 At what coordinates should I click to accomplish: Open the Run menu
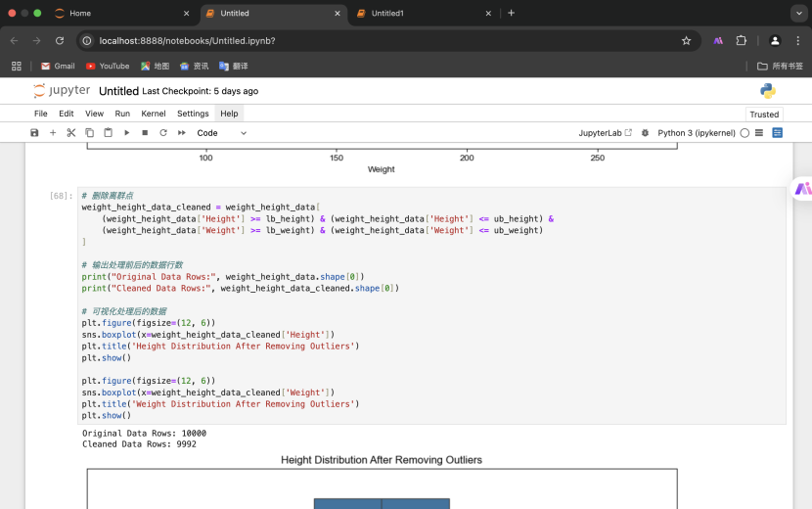click(x=122, y=114)
